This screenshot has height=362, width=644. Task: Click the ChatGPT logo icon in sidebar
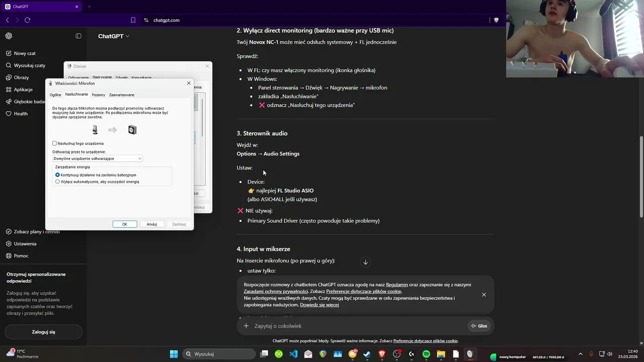(x=9, y=36)
